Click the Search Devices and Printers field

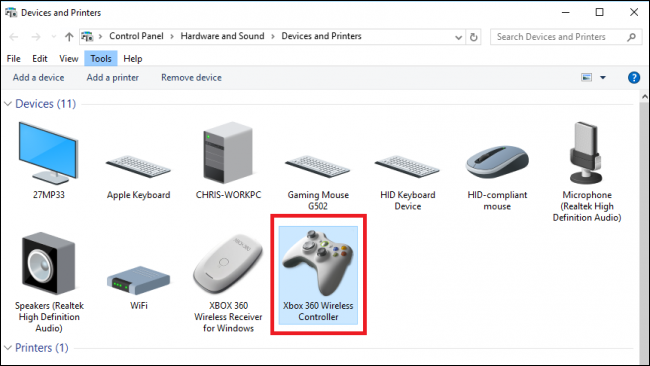pos(566,37)
